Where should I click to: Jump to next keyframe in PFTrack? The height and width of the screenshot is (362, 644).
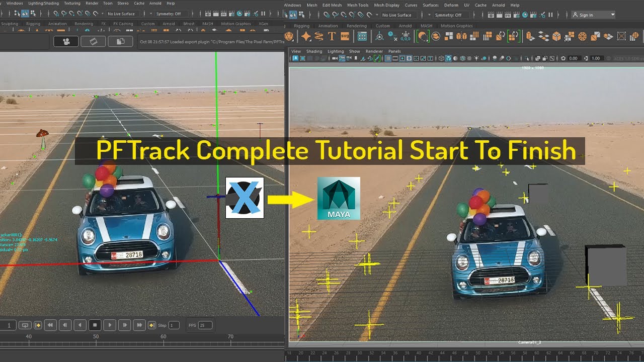[x=151, y=325]
